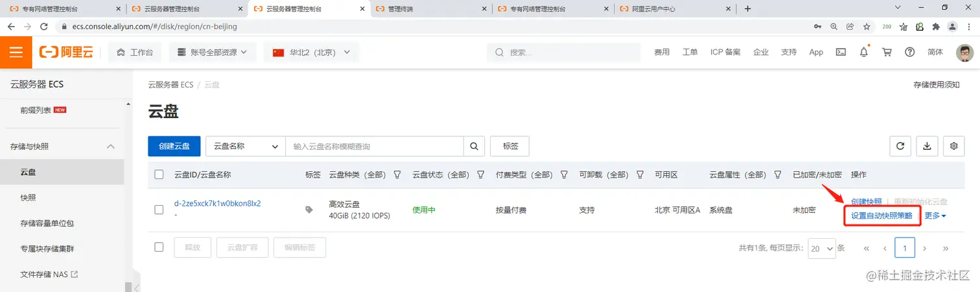Screen dimensions: 980x292
Task: Click the 创建云盘 button
Action: point(174,146)
